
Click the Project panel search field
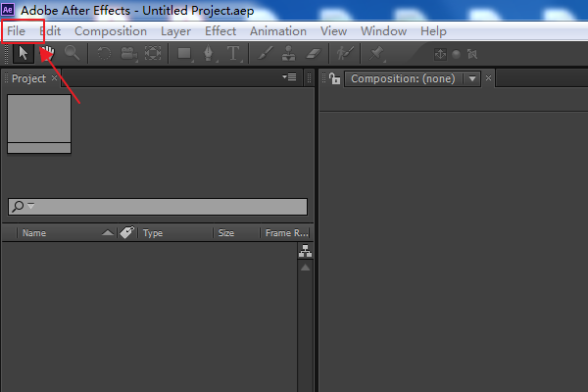click(158, 207)
